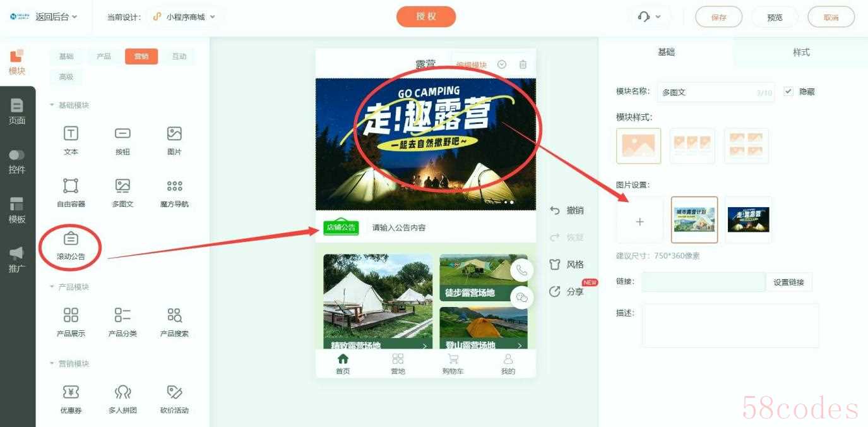Select the three-column module style layout
868x427 pixels.
(x=692, y=146)
